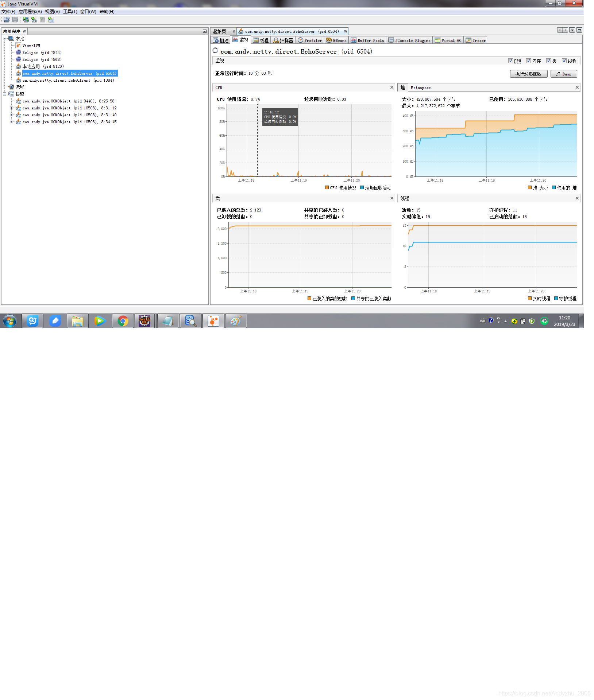Open Java EE IDE from taskbar
594x700 pixels.
(144, 321)
